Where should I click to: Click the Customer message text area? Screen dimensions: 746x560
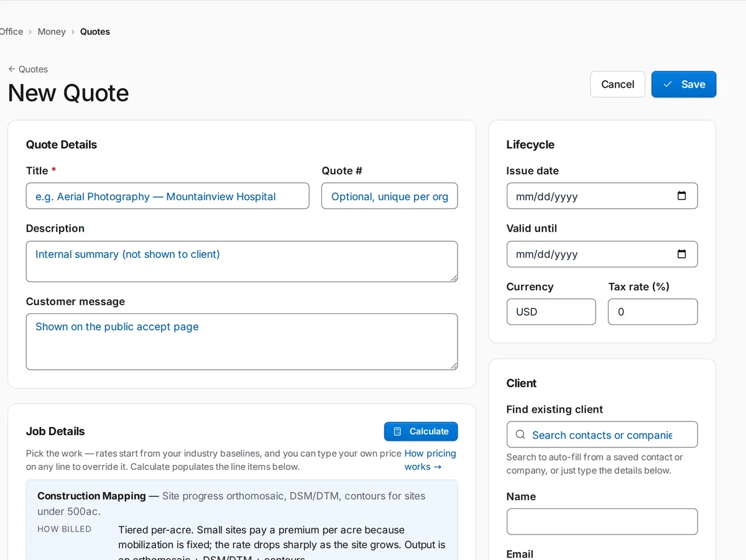[242, 342]
